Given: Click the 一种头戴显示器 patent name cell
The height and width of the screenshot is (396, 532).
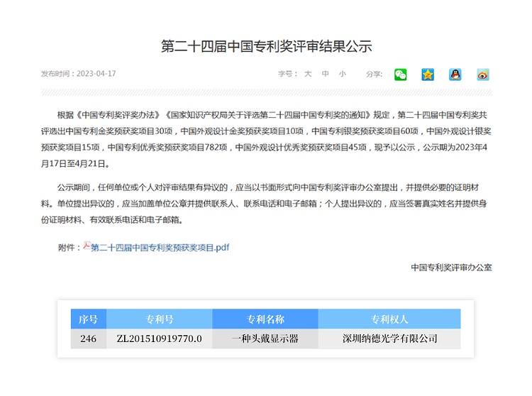Looking at the screenshot, I should (x=265, y=339).
